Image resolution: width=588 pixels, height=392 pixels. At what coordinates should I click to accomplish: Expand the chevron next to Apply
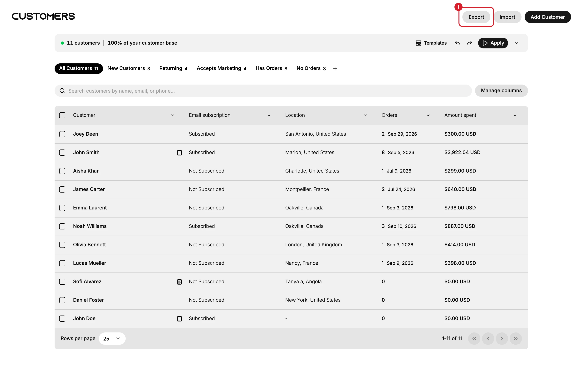tap(517, 43)
